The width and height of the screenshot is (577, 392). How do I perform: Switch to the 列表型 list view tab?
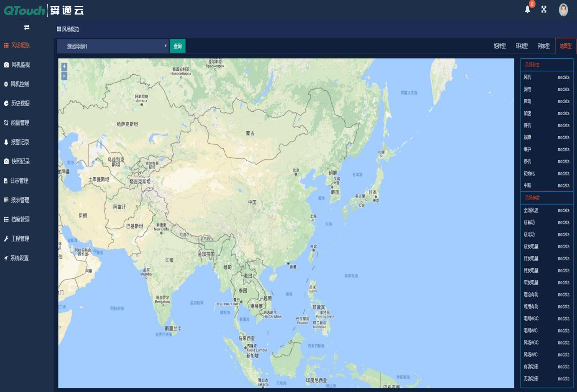543,46
